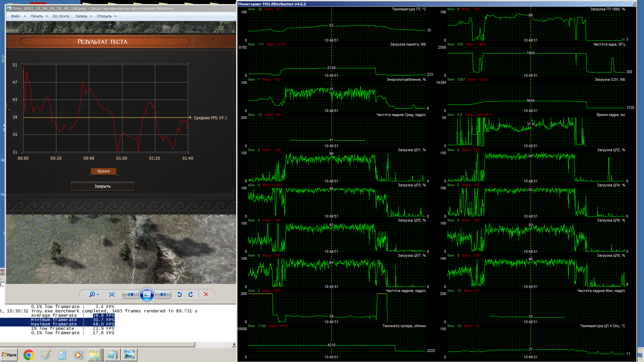Rotate the image counterclockwise
This screenshot has height=362, width=644.
click(x=179, y=294)
